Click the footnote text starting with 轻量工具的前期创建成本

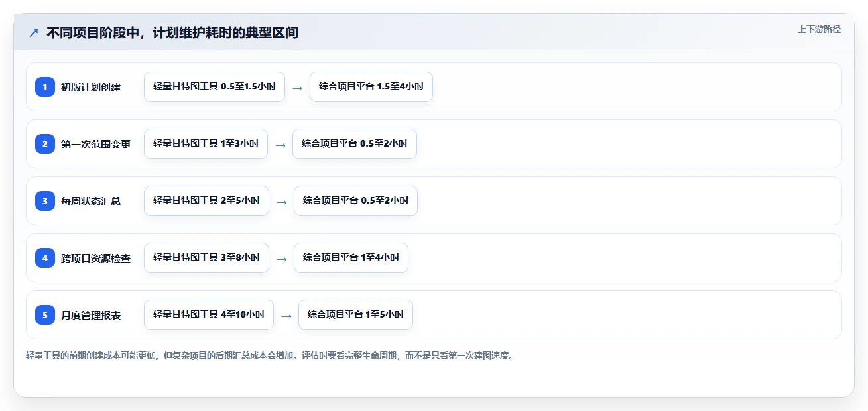[270, 355]
